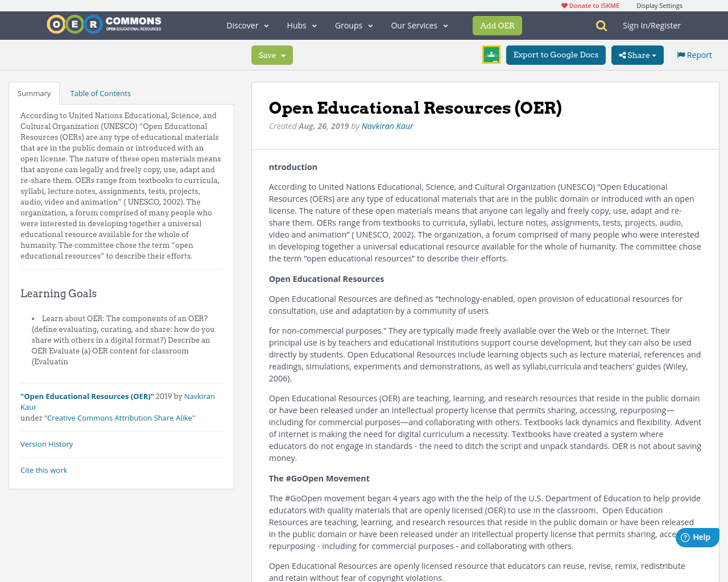728x582 pixels.
Task: Click the Save button bookmark icon
Action: tap(266, 55)
